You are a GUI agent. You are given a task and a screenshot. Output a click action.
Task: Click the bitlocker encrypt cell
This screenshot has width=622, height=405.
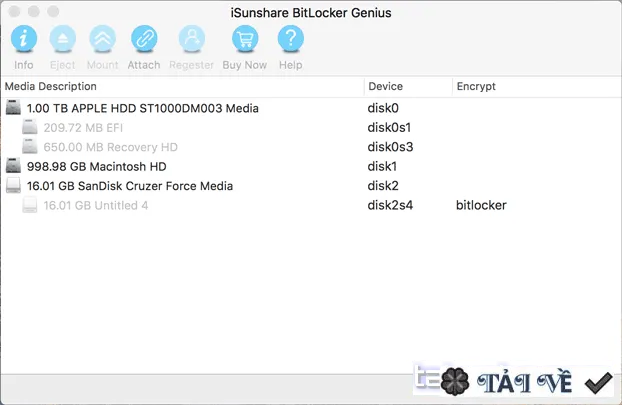(x=481, y=205)
